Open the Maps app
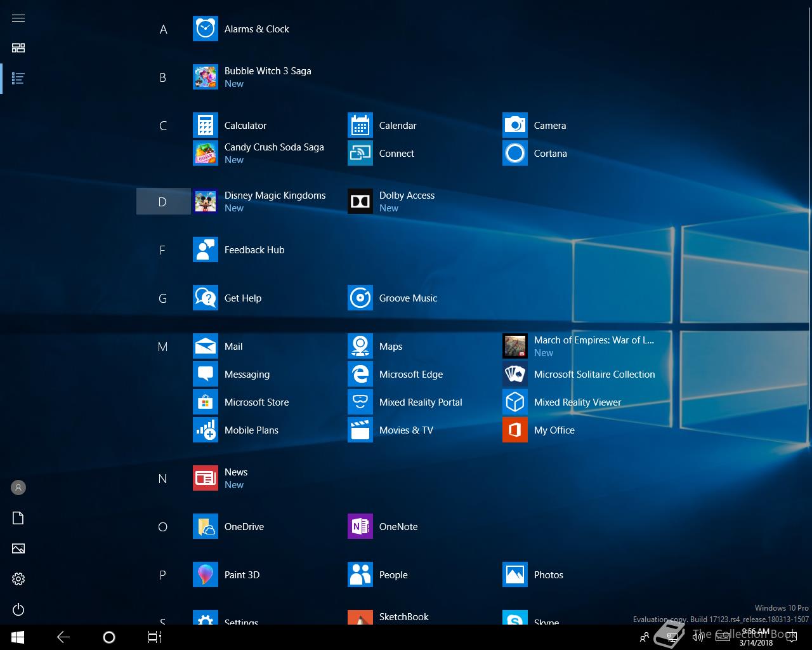Image resolution: width=812 pixels, height=650 pixels. click(422, 347)
